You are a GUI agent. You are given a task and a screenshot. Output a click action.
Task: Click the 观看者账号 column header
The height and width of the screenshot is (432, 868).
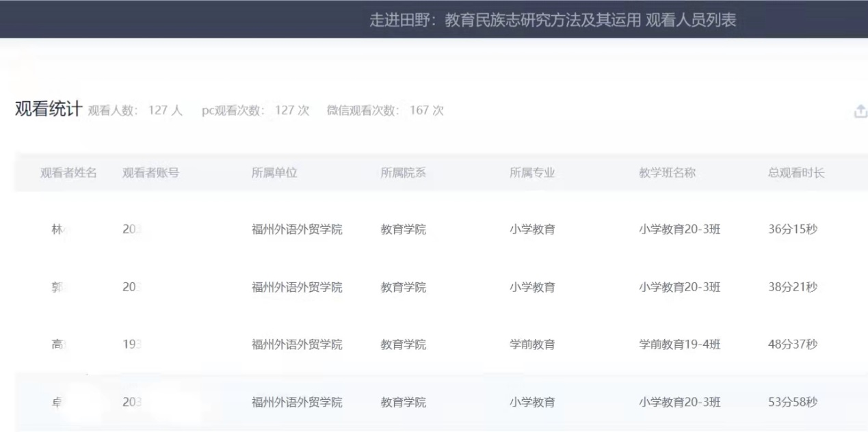click(x=150, y=173)
